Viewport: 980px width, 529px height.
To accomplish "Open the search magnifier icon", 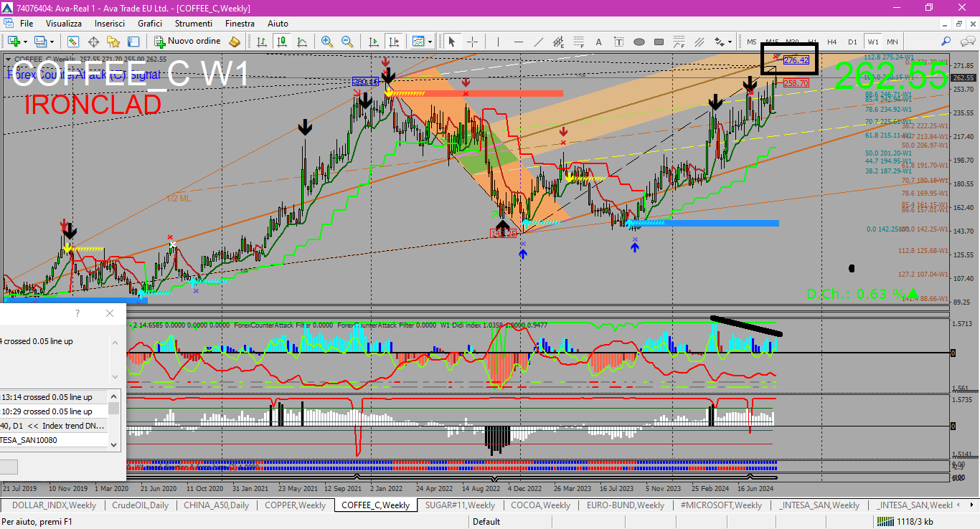I will pos(946,42).
